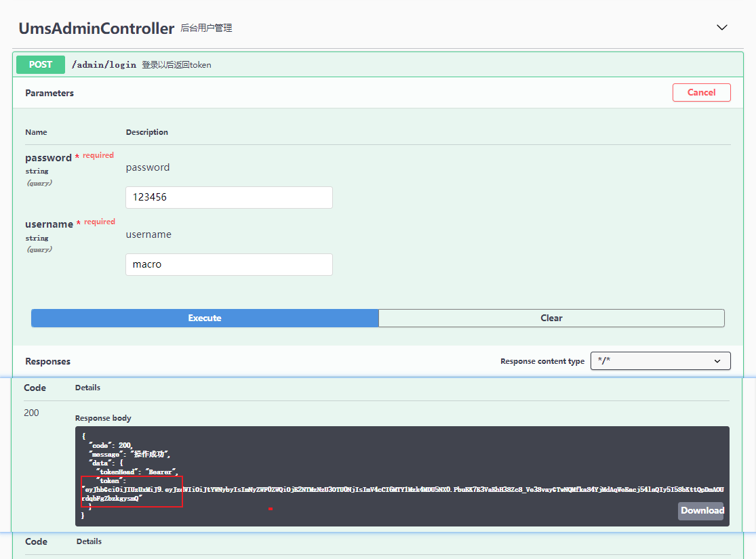The height and width of the screenshot is (559, 756).
Task: Click the password parameter name label
Action: point(48,158)
